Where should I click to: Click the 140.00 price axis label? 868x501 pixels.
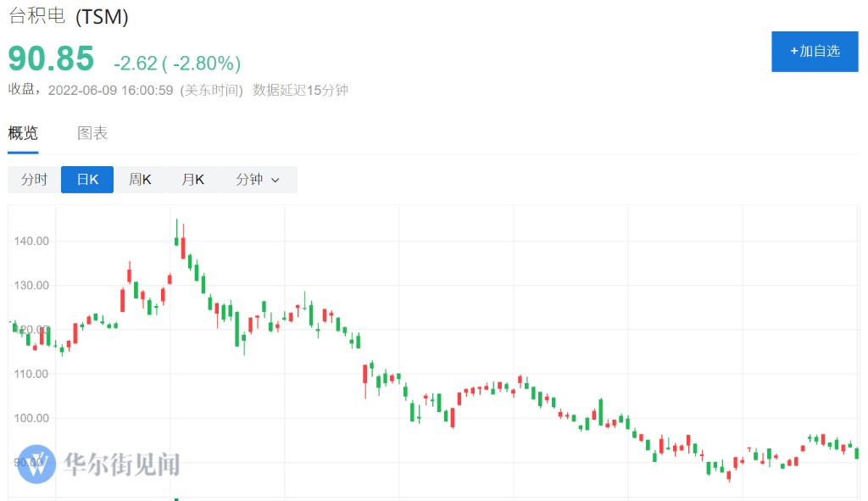(x=31, y=241)
